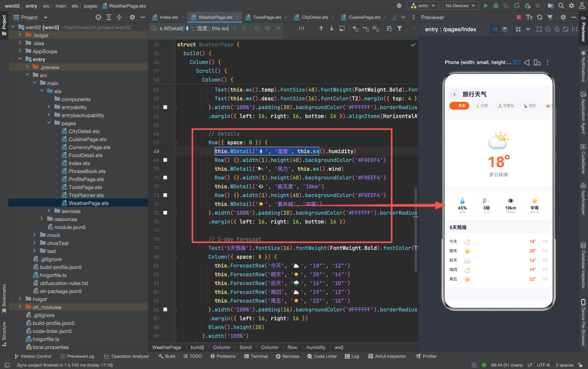Image resolution: width=588 pixels, height=369 pixels.
Task: Toggle whole words W search option
Action: [x=268, y=29]
